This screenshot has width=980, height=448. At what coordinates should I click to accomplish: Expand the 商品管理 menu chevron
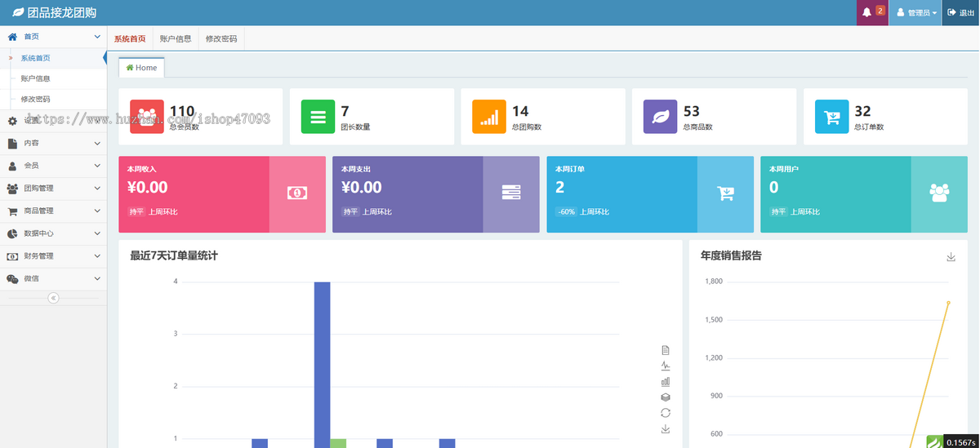97,211
